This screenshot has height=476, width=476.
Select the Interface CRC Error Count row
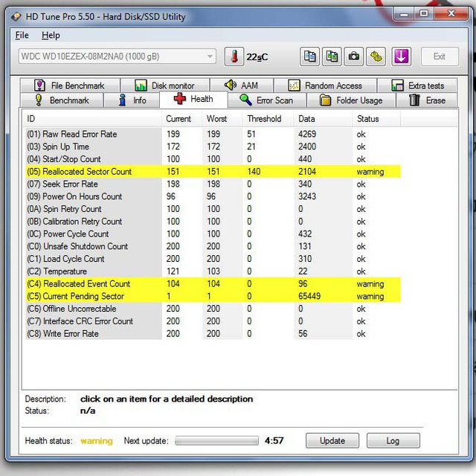click(213, 321)
